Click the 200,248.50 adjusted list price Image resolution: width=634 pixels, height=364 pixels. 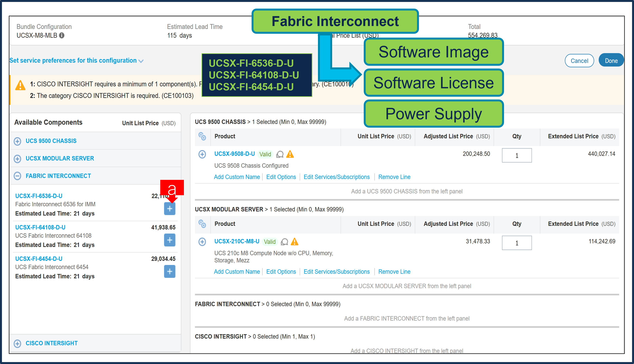(476, 154)
